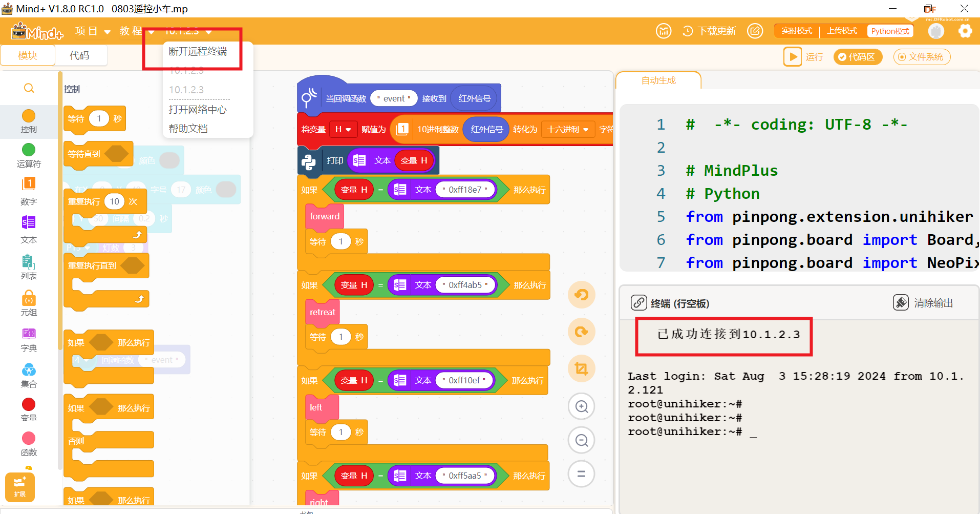980x514 pixels.
Task: Click the redo arrow on the canvas
Action: [x=582, y=332]
